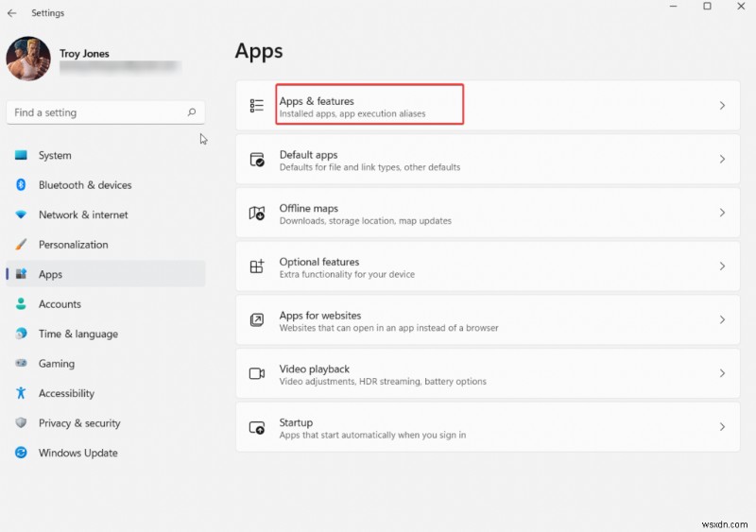Select the Bluetooth icon in sidebar
The image size is (756, 532).
point(21,184)
